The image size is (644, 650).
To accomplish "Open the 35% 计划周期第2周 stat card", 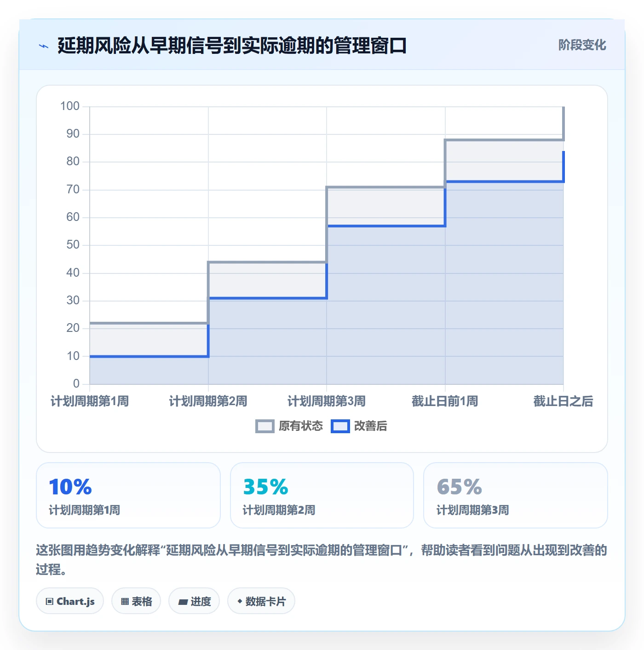I will pyautogui.click(x=322, y=495).
